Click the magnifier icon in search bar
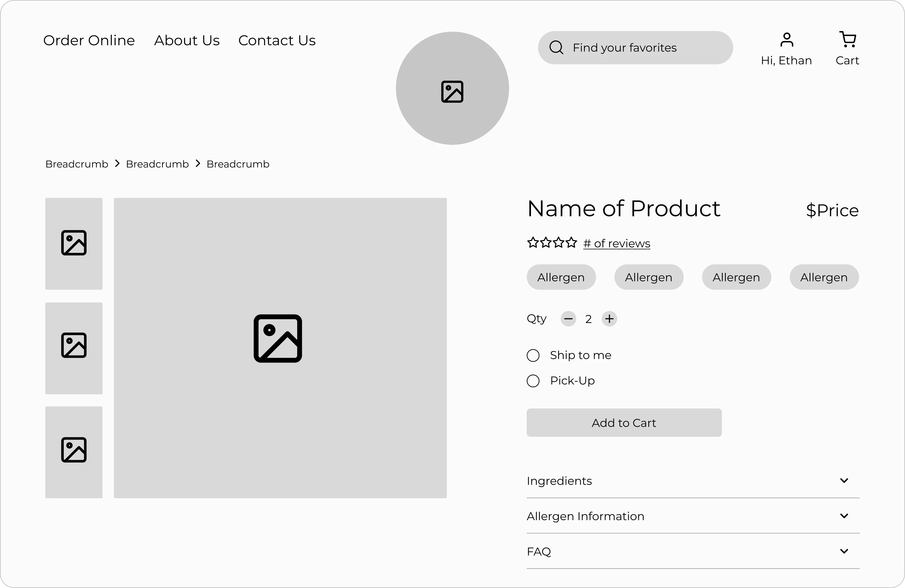Viewport: 905px width, 588px height. [556, 48]
